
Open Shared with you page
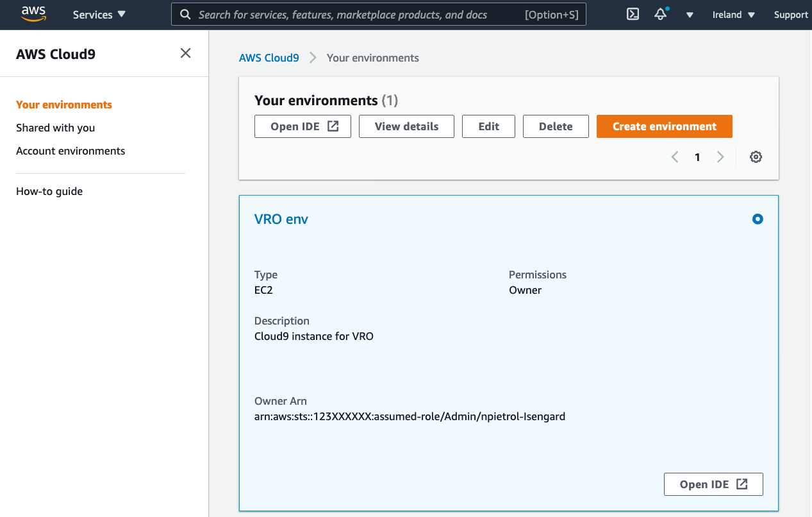[x=55, y=128]
